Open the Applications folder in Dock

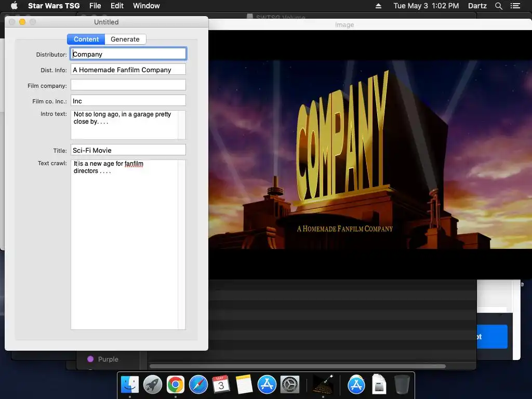pos(356,385)
